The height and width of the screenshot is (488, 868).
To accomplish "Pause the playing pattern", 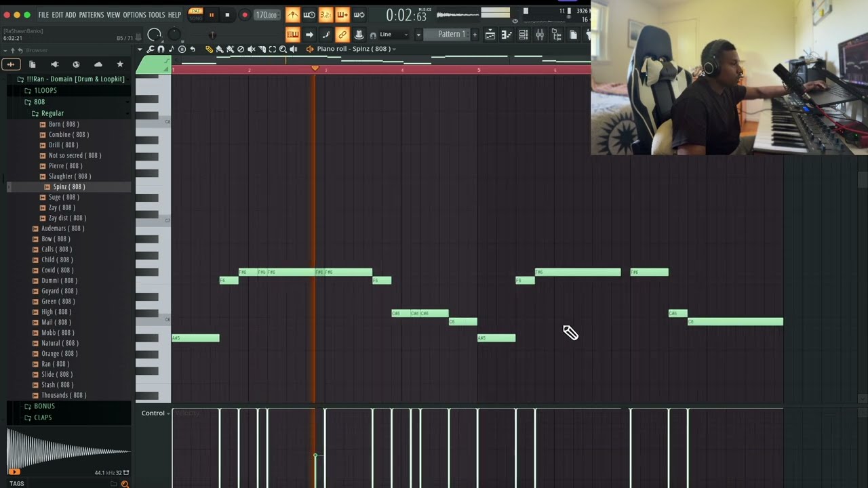I will tap(212, 15).
